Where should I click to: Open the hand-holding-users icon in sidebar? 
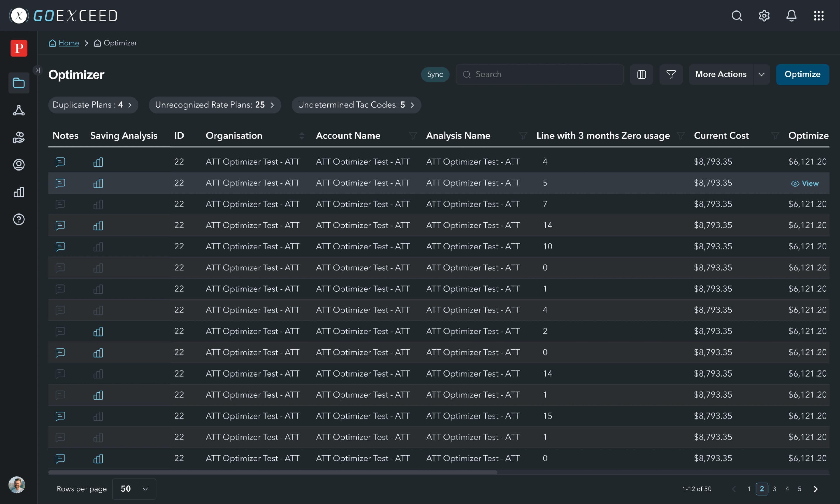[x=19, y=138]
